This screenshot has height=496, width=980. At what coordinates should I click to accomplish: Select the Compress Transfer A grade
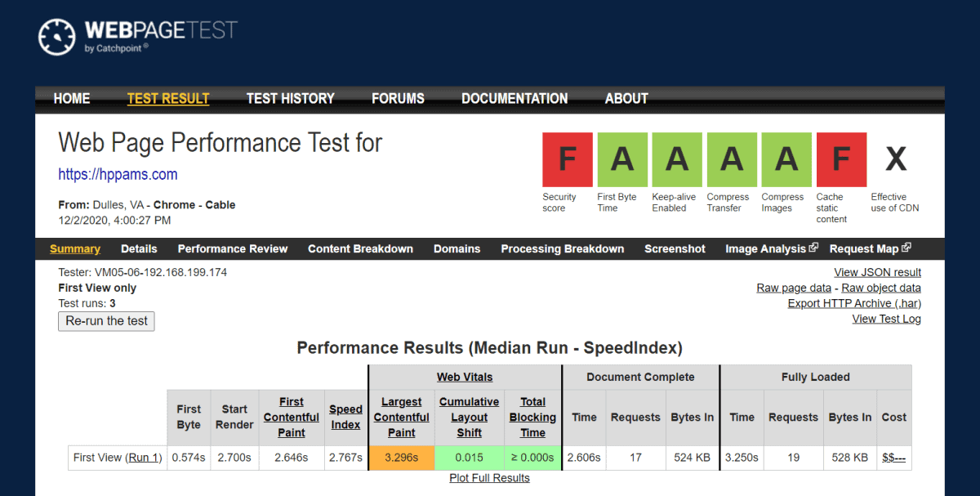pos(731,159)
